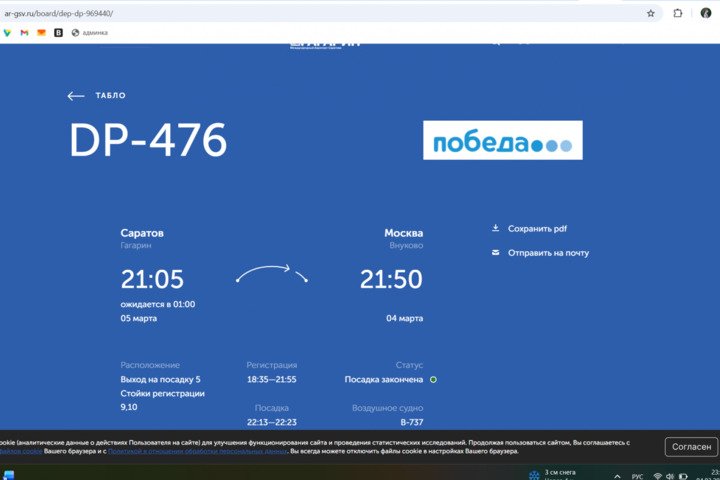Open the snow weather widget in taskbar

coord(553,473)
